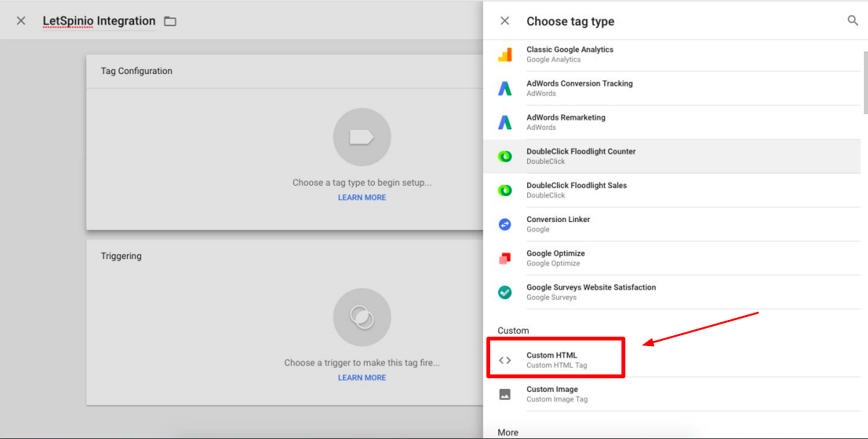Close the Choose tag type panel
The width and height of the screenshot is (868, 439).
(505, 21)
